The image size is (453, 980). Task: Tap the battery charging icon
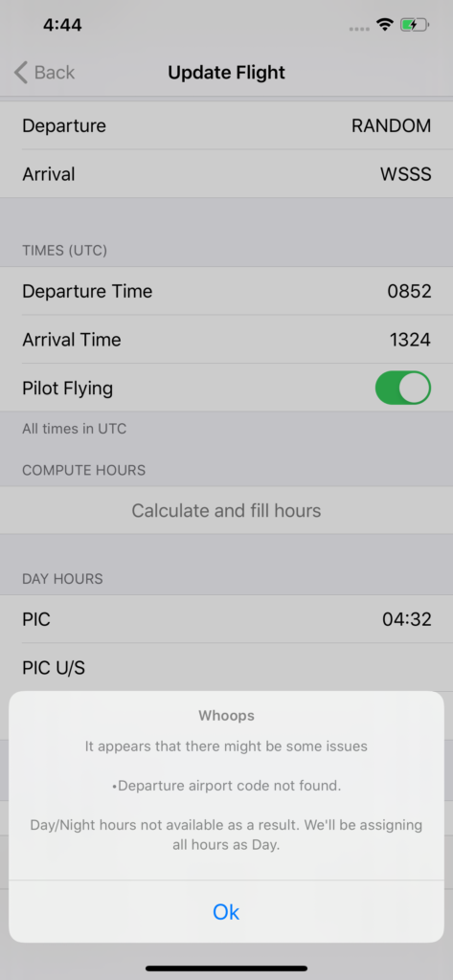(414, 25)
